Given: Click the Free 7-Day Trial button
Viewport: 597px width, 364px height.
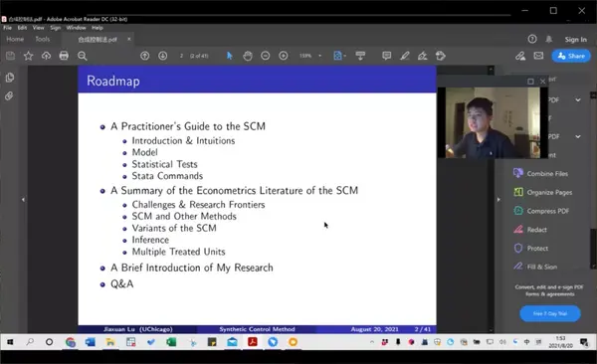Looking at the screenshot, I should (x=550, y=313).
